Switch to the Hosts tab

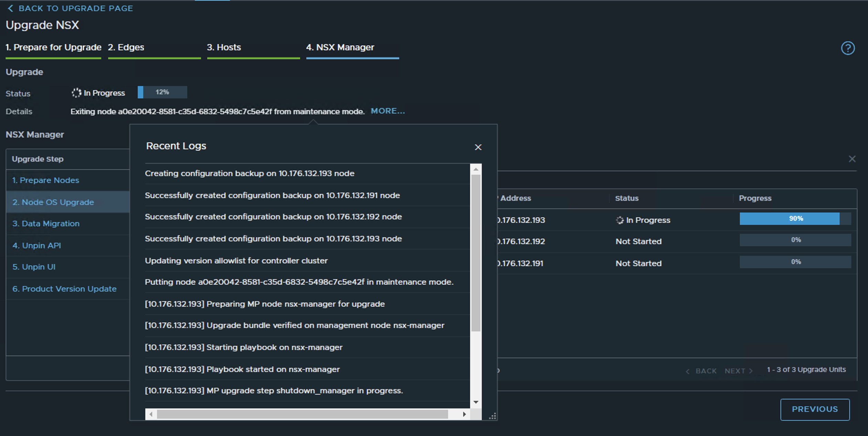coord(224,47)
